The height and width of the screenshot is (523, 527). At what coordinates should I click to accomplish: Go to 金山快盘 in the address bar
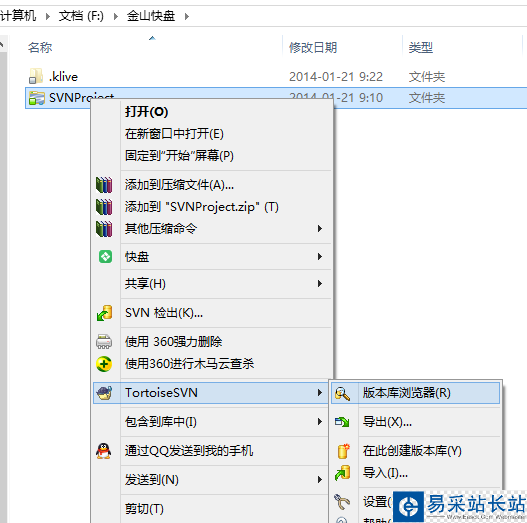coord(151,16)
